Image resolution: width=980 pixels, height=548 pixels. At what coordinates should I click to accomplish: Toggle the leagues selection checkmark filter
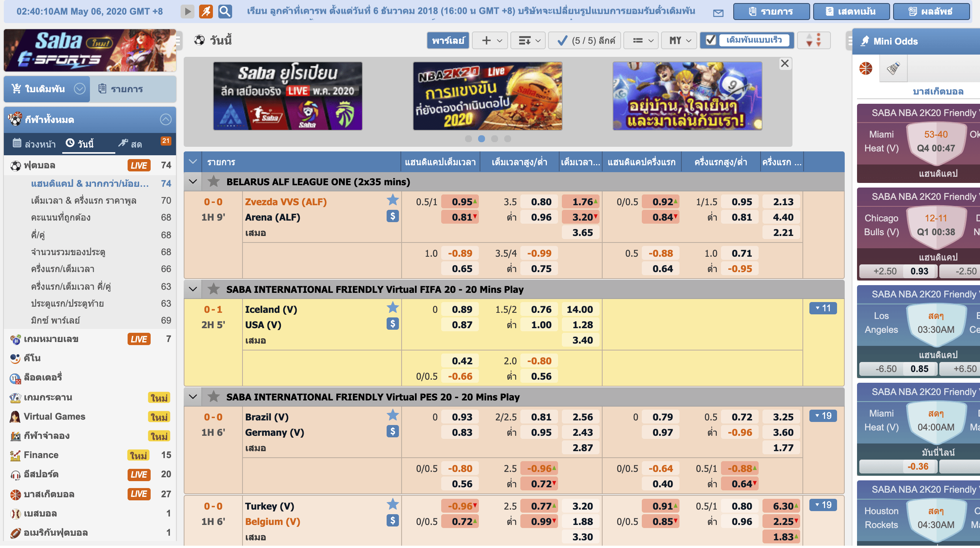583,40
